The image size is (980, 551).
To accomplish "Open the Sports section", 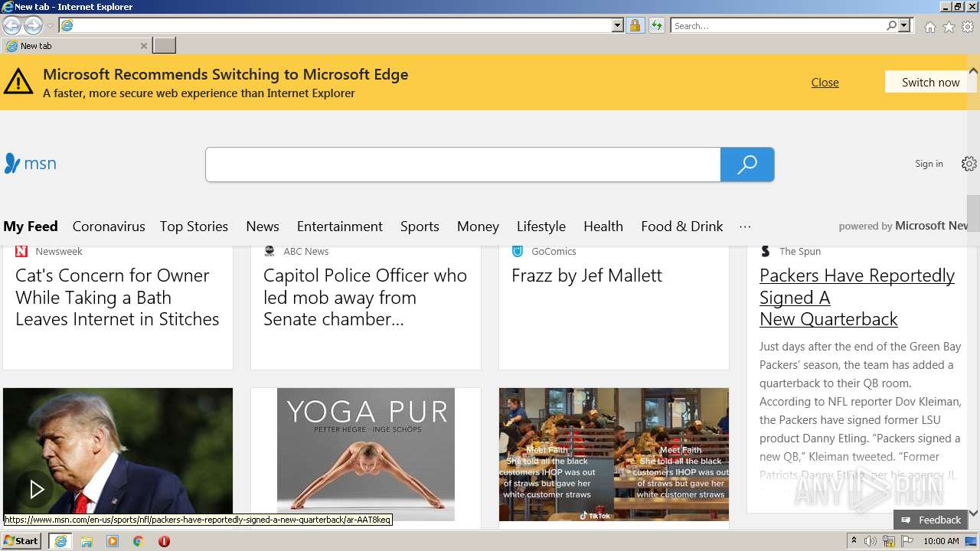I will pos(420,227).
